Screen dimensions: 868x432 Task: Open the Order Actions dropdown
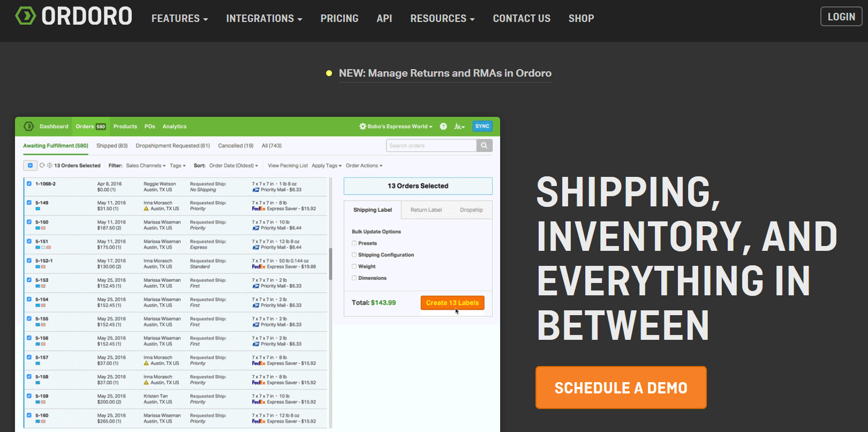coord(364,166)
